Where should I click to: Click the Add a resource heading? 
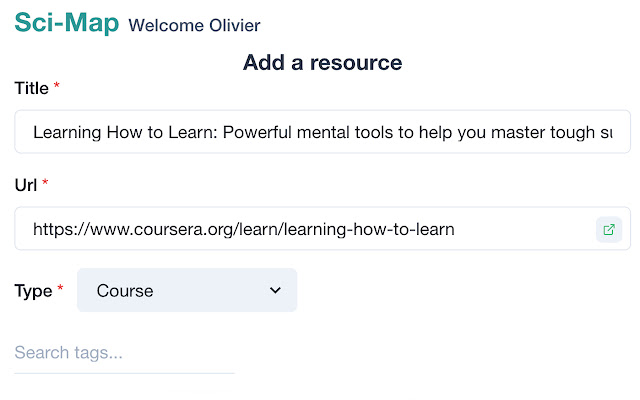click(322, 62)
